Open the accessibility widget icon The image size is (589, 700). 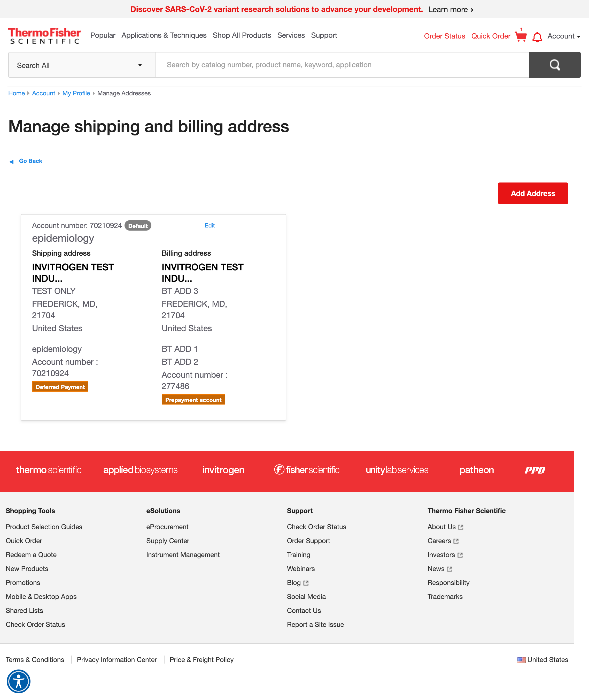click(19, 681)
